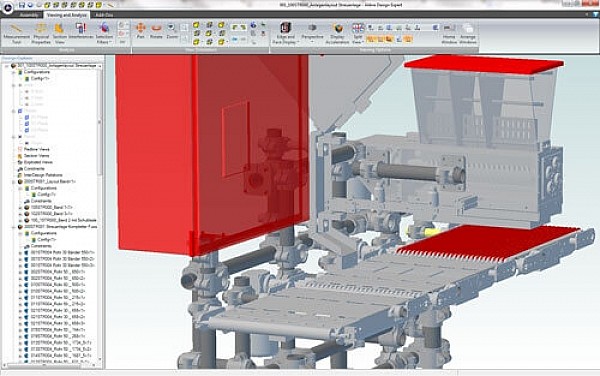Open the Measurement Tool
Image resolution: width=600 pixels, height=376 pixels.
pyautogui.click(x=16, y=33)
